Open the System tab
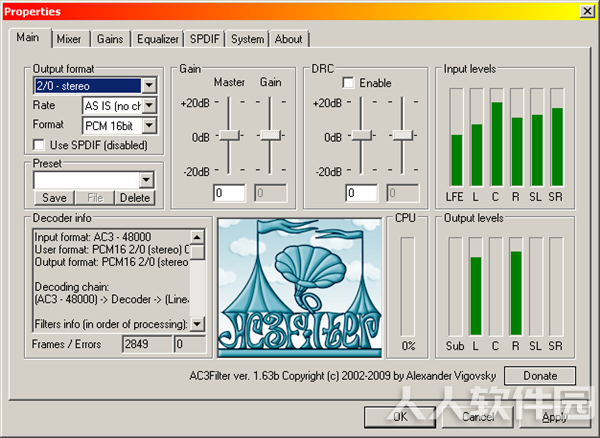This screenshot has width=600, height=438. [x=247, y=39]
